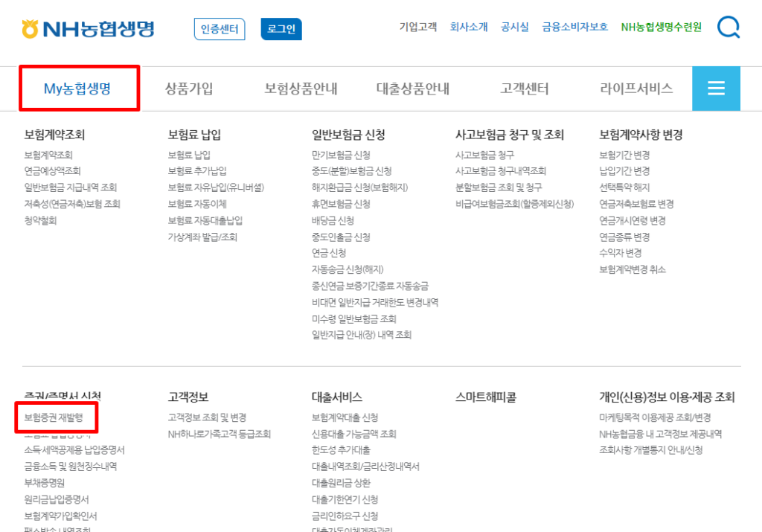Screen dimensions: 762x532
Task: Select the 보험상품안내 menu tab
Action: click(x=301, y=89)
